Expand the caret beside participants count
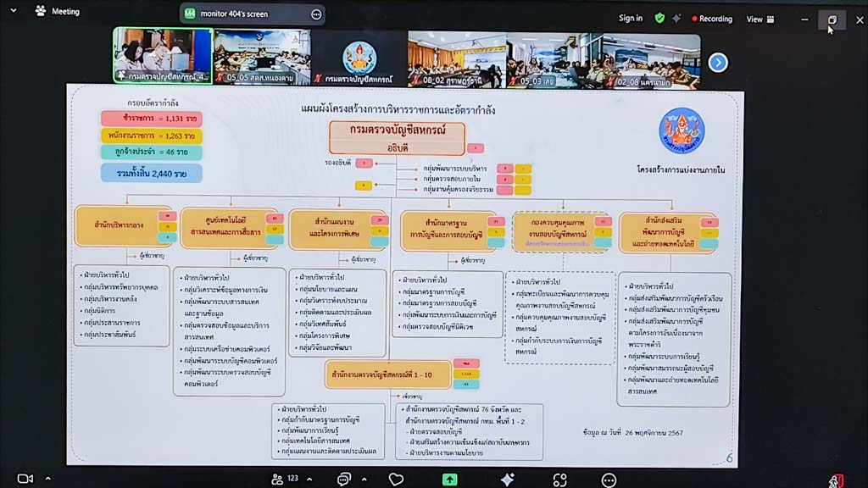The height and width of the screenshot is (488, 868). 309,480
